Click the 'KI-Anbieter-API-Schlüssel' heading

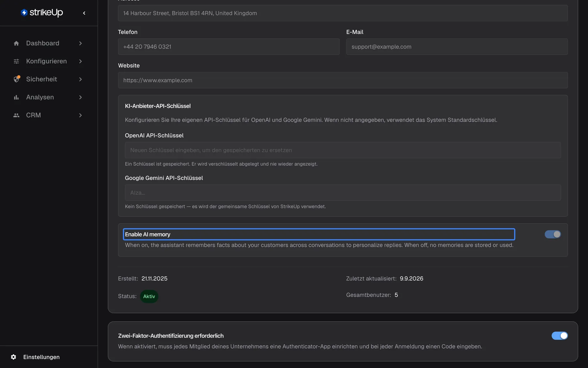pyautogui.click(x=158, y=106)
